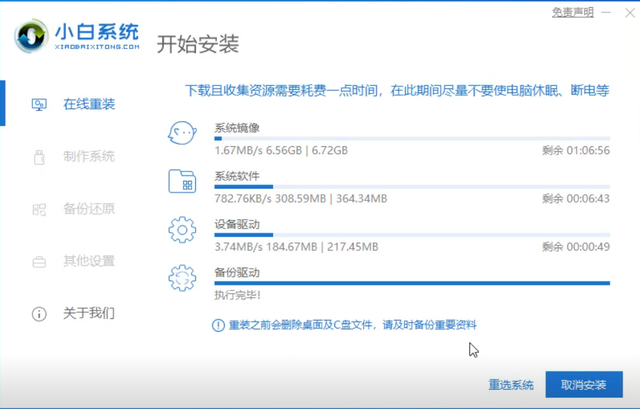Screen dimensions: 640x409
Task: Minimize the installer window
Action: (x=606, y=13)
